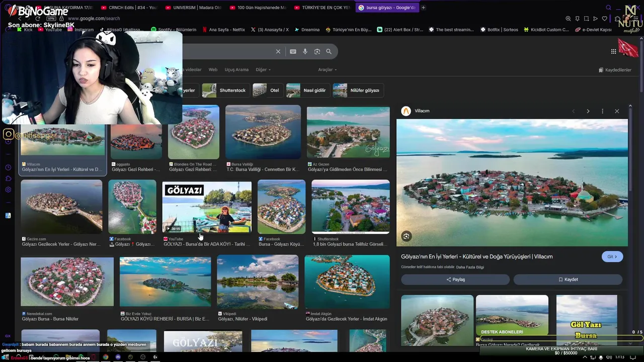Save image with the Kaydet button
This screenshot has width=644, height=362.
pos(568,280)
